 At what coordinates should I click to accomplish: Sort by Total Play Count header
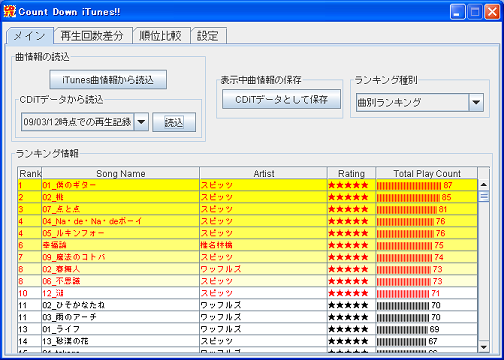point(427,173)
